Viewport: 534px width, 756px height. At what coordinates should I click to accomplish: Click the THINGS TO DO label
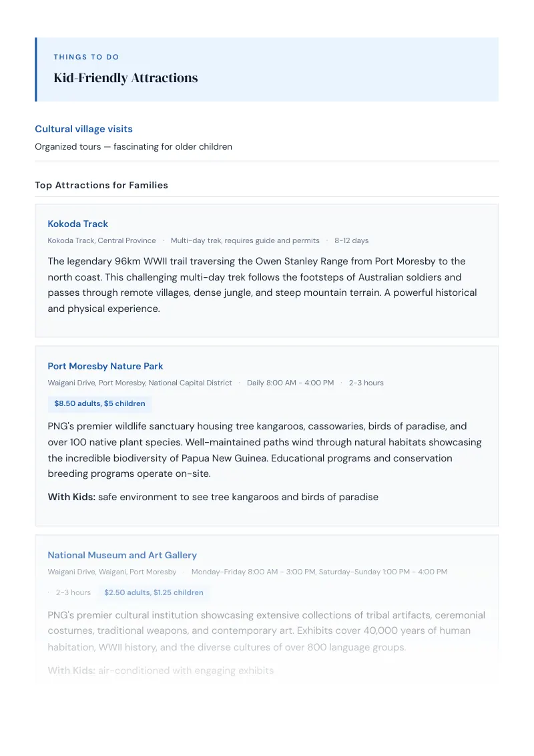pos(86,57)
